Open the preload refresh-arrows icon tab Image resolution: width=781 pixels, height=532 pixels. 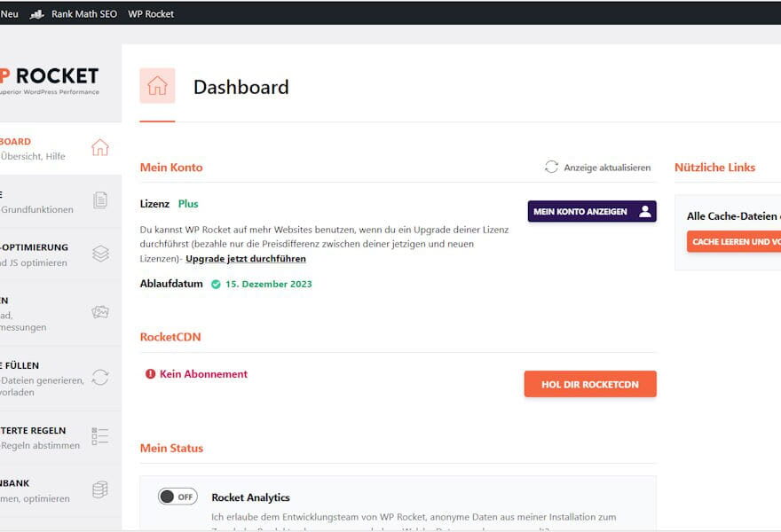[100, 377]
